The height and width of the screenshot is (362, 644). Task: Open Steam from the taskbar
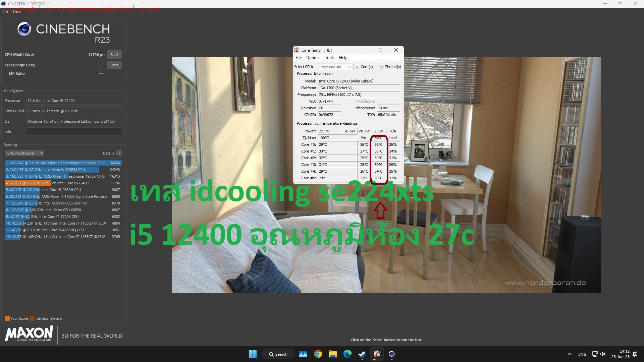pos(362,354)
